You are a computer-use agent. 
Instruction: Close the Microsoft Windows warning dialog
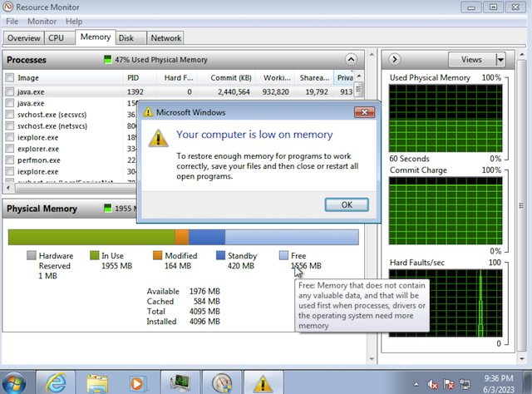point(364,112)
